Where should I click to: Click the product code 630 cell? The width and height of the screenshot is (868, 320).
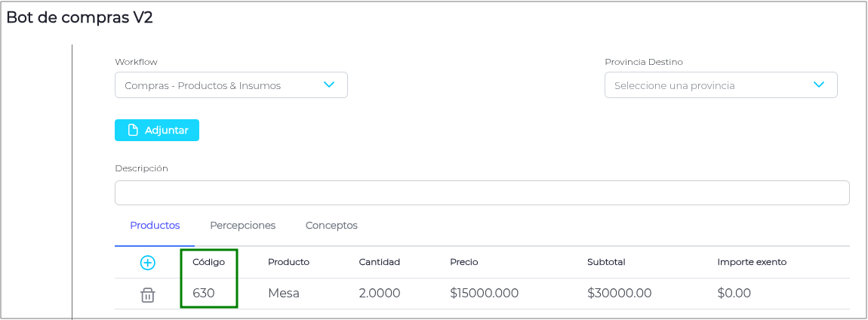(204, 293)
